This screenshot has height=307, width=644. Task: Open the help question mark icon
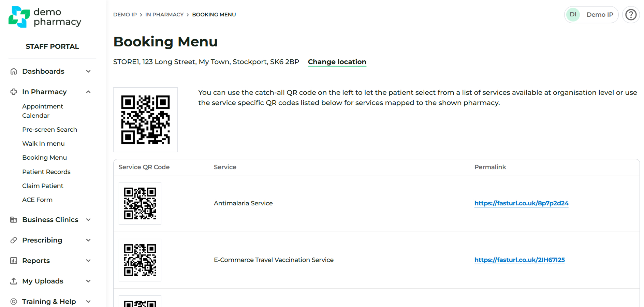(x=631, y=15)
